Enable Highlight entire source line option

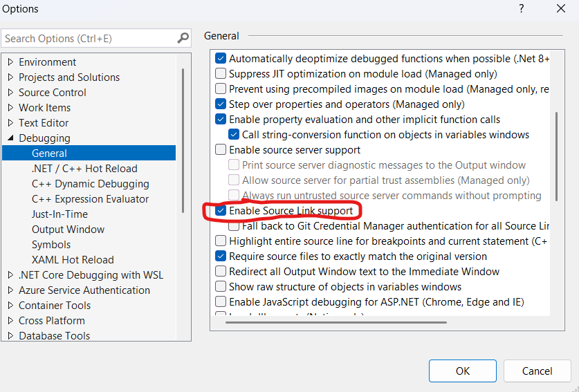coord(221,241)
